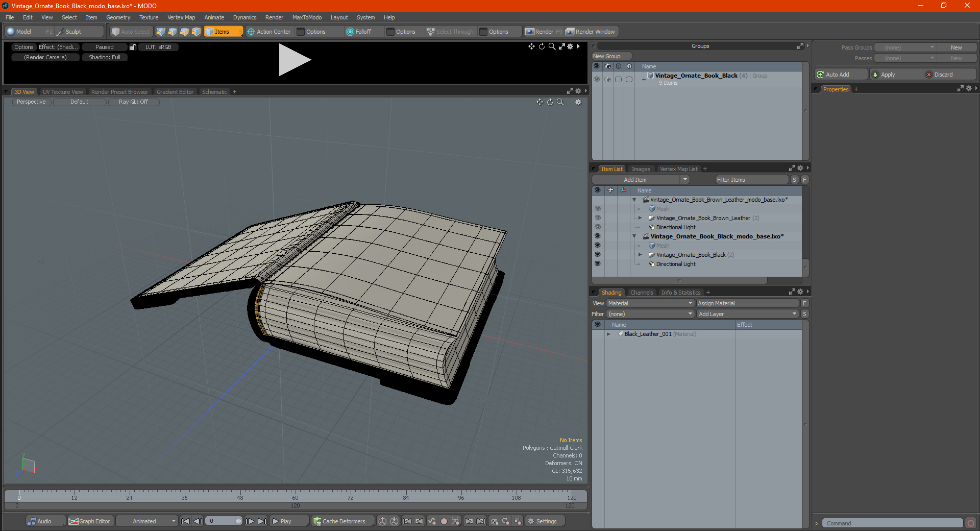Switch to the Schematic tab
The width and height of the screenshot is (980, 531).
pos(214,92)
